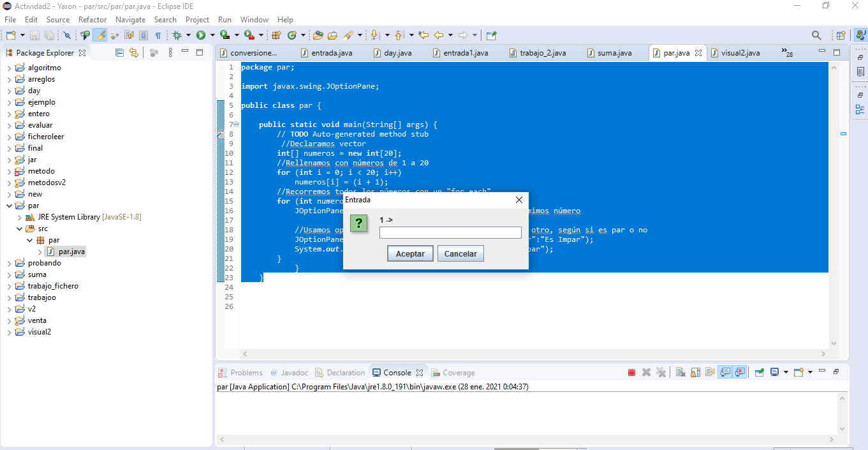Select trabajo_fichero project in tree
The width and height of the screenshot is (868, 450).
click(x=47, y=286)
